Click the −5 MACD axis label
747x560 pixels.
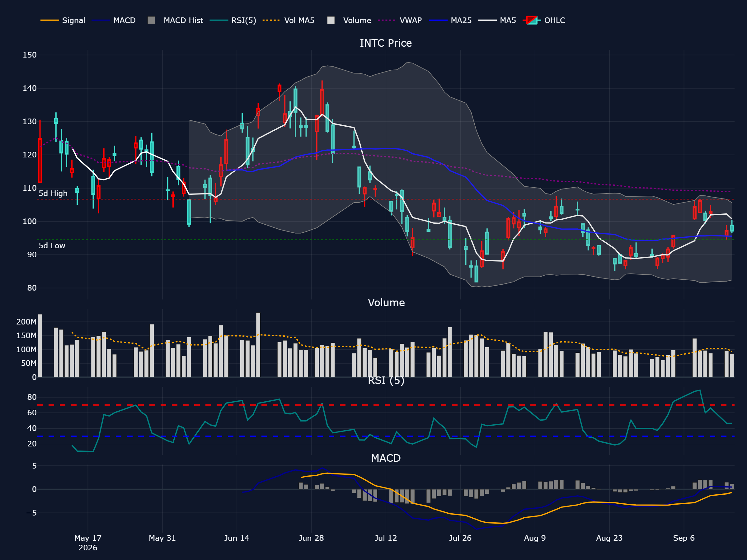click(x=31, y=513)
